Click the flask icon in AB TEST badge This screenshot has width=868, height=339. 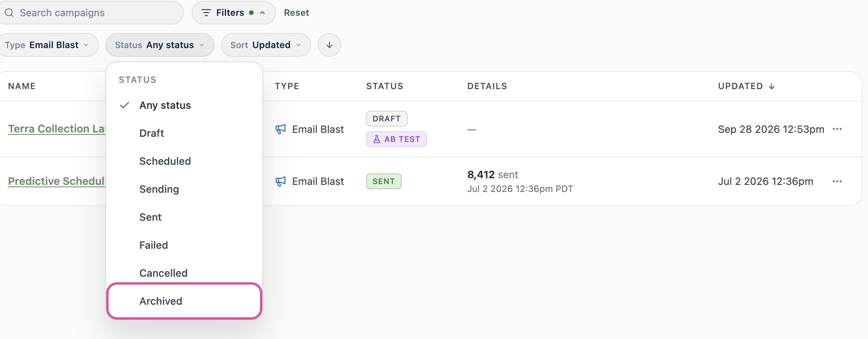coord(377,139)
